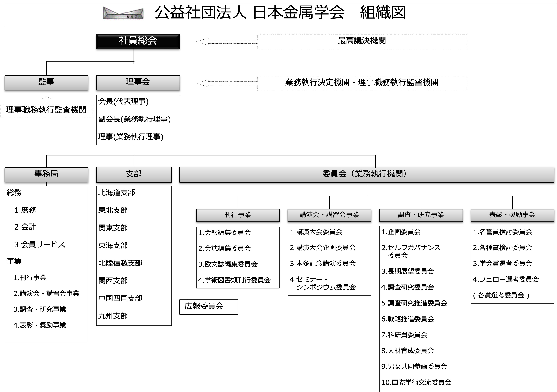Image resolution: width=557 pixels, height=392 pixels.
Task: Click 3.長期展望委員会
Action: (x=408, y=272)
